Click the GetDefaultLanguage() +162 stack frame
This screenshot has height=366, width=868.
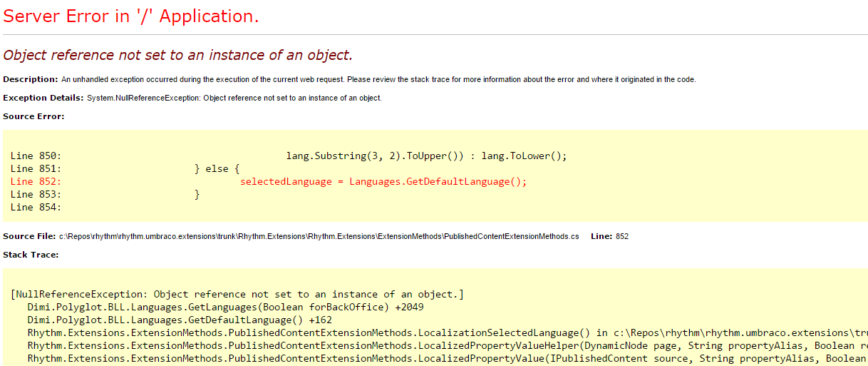pos(180,320)
